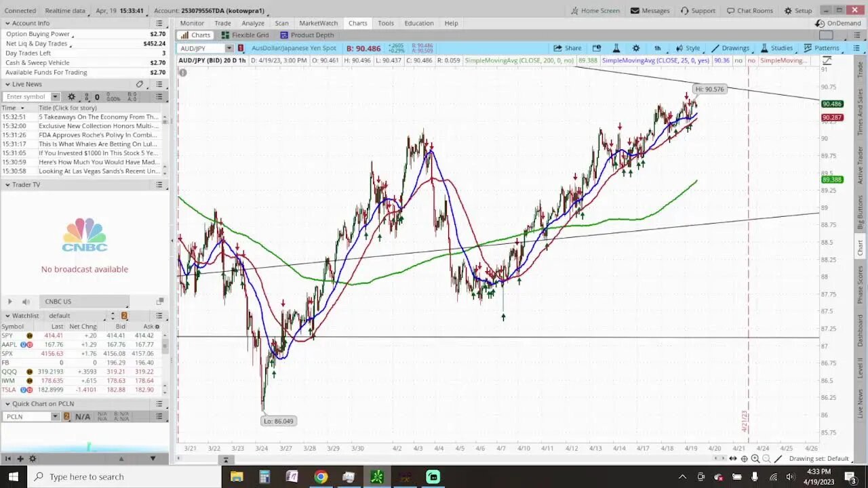The image size is (868, 488).
Task: Open Messages
Action: (x=650, y=11)
